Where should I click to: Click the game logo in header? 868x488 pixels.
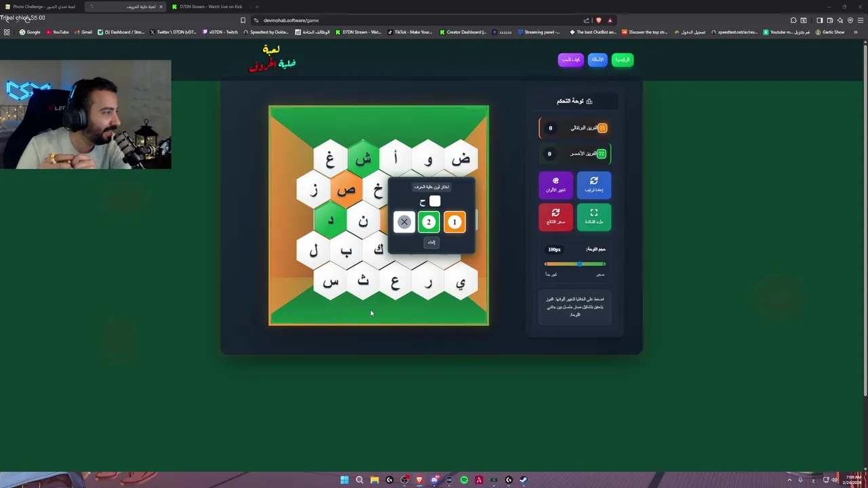tap(273, 58)
